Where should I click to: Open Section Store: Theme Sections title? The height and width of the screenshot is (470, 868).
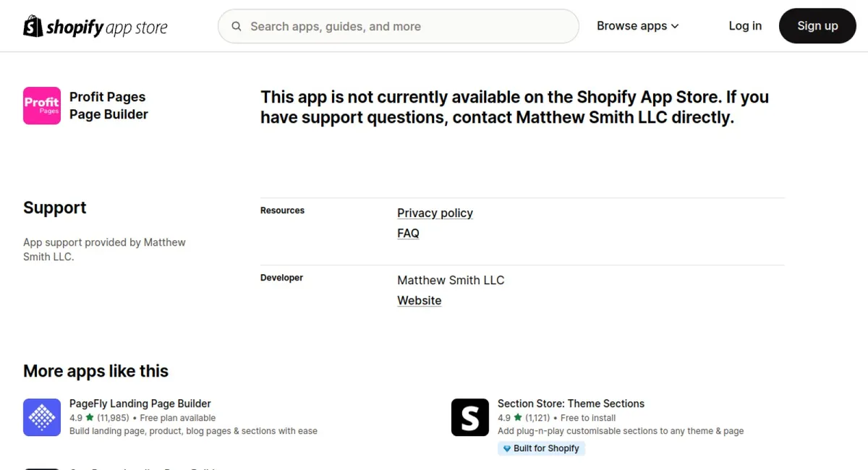(571, 403)
